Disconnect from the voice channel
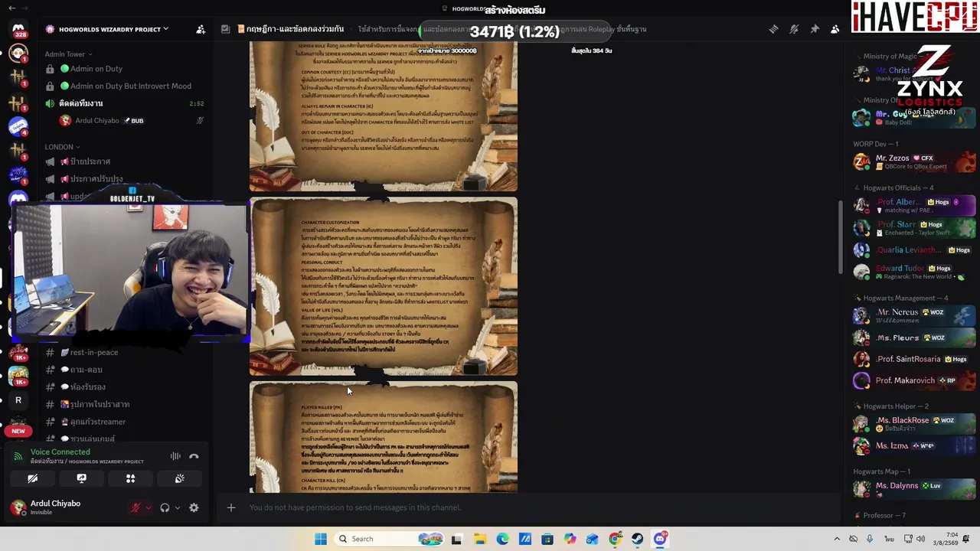Viewport: 980px width, 551px height. [x=194, y=456]
